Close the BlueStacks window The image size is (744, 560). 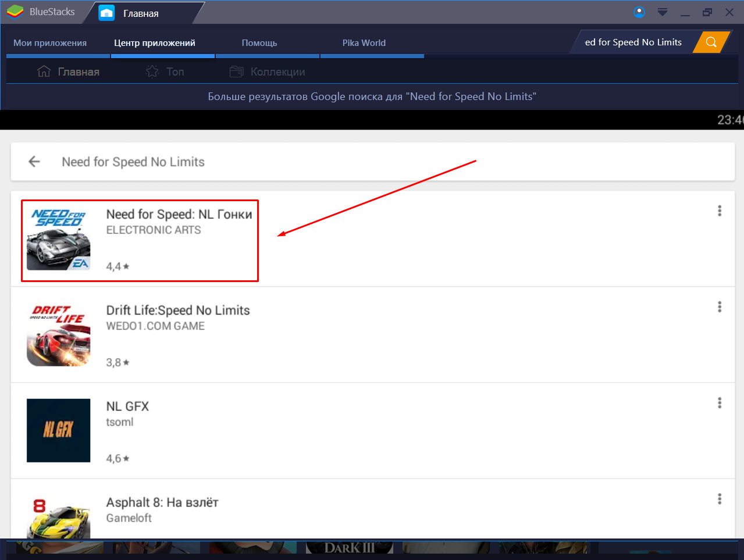tap(729, 12)
